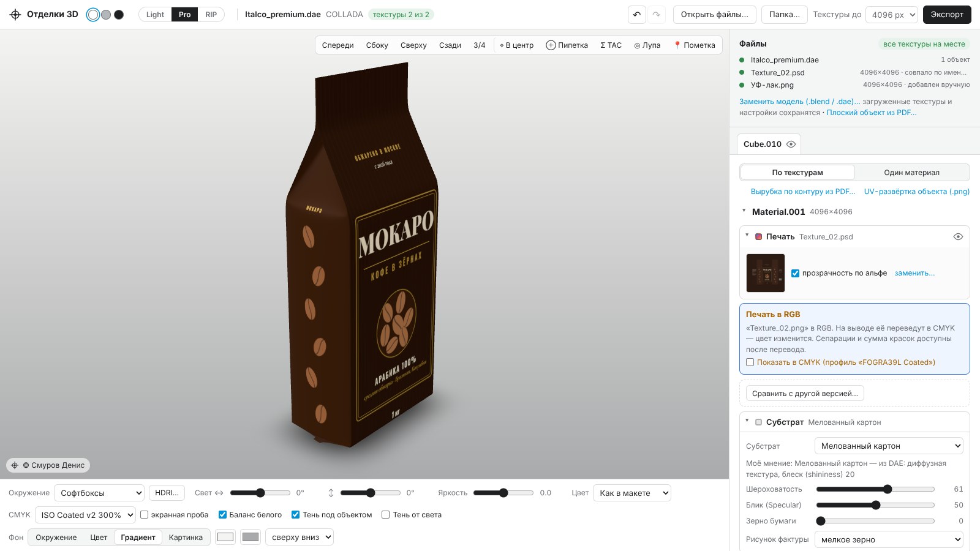The width and height of the screenshot is (980, 551).
Task: Switch to RIP mode tab
Action: point(211,15)
